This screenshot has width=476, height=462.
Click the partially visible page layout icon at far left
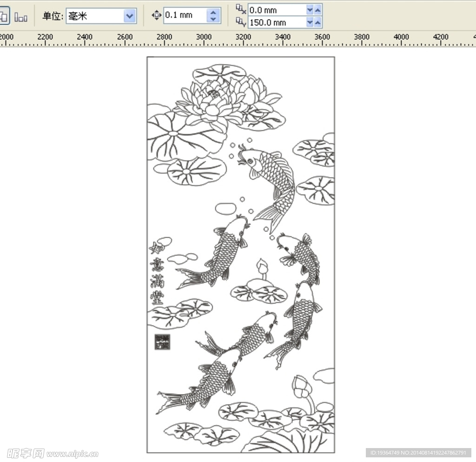click(x=3, y=17)
